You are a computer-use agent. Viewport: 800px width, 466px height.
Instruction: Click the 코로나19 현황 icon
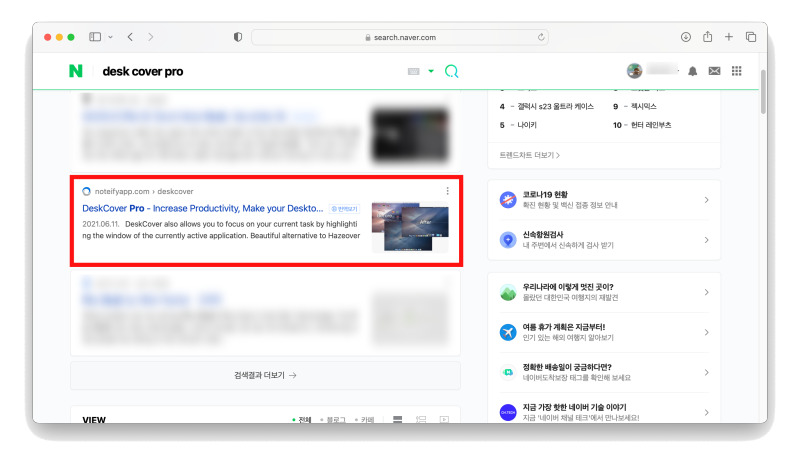click(508, 200)
